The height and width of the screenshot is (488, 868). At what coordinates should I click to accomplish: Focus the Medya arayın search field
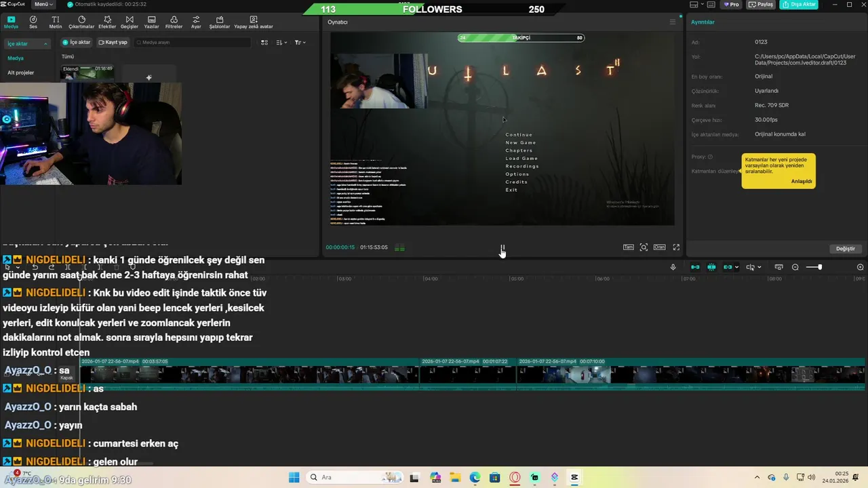[192, 42]
